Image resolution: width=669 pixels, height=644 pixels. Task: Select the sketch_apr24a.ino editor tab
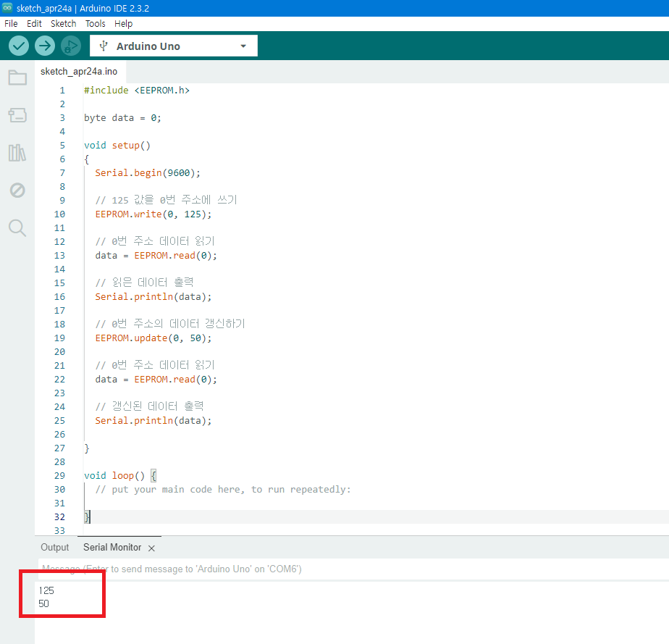[x=79, y=71]
